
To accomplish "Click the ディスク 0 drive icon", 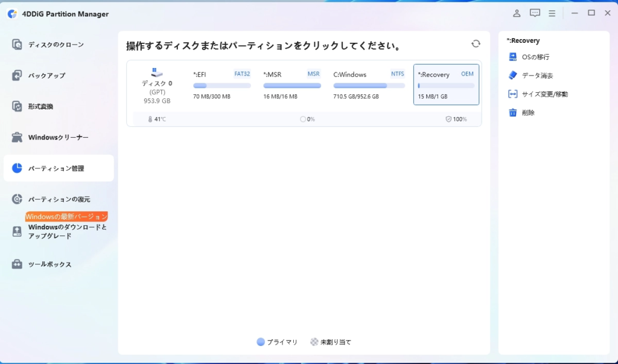I will coord(157,72).
